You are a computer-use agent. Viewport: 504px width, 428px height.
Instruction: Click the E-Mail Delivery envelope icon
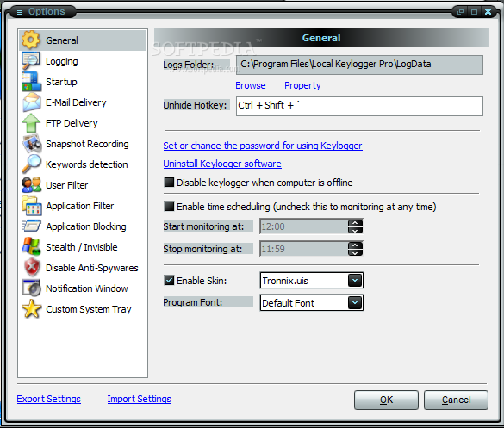pyautogui.click(x=31, y=102)
